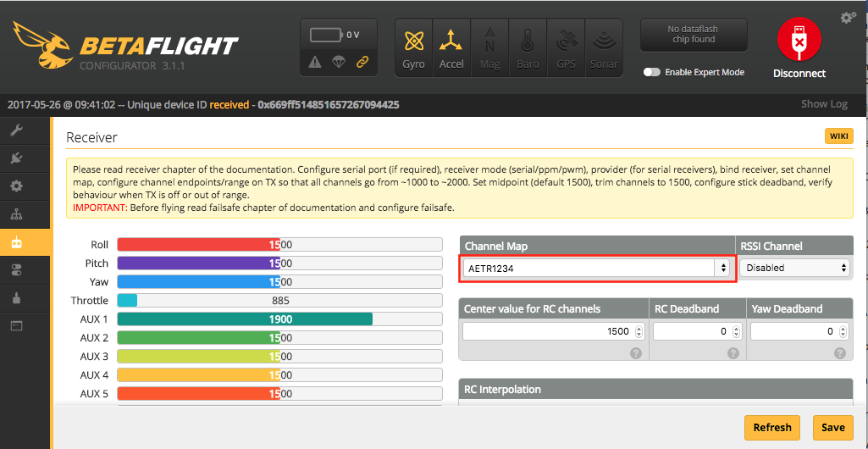
Task: Open the Setup tab wrench icon
Action: click(x=17, y=130)
